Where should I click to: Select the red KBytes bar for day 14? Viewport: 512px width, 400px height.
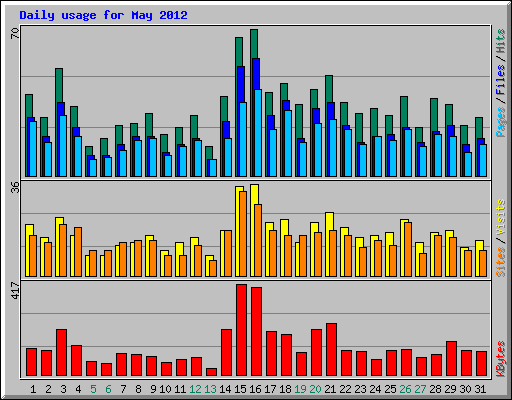point(226,353)
